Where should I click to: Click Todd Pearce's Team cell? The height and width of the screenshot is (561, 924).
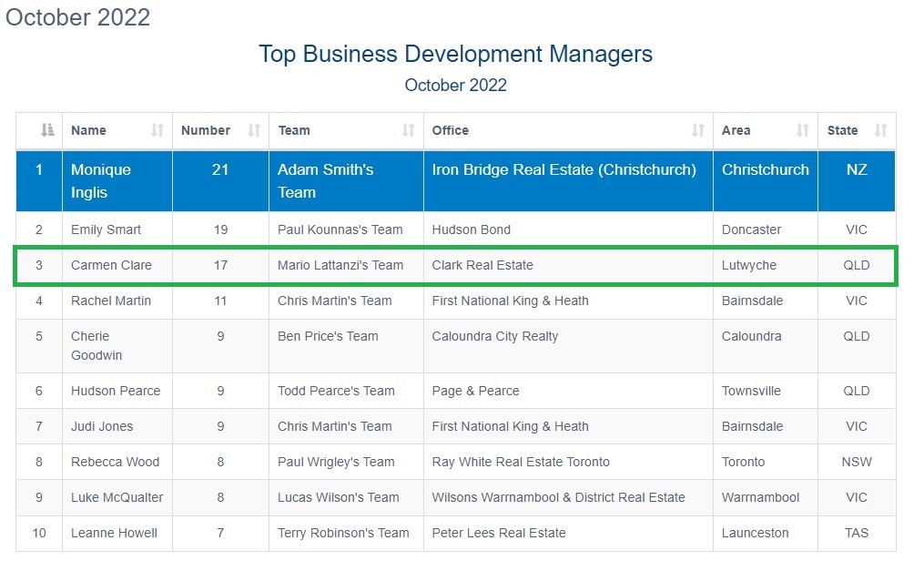click(346, 391)
